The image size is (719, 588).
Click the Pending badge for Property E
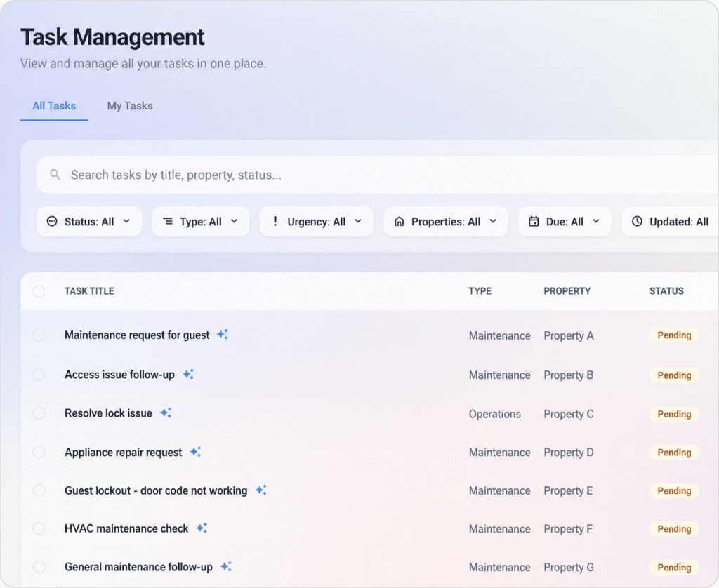click(674, 491)
